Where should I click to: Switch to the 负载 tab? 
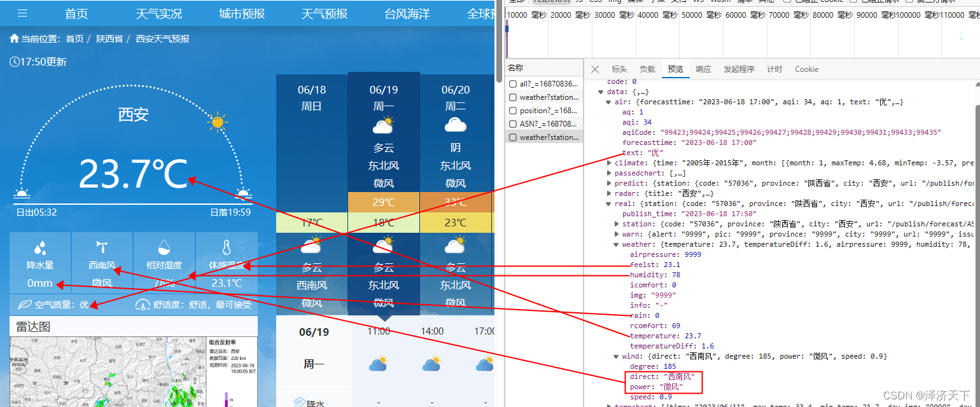click(x=647, y=69)
